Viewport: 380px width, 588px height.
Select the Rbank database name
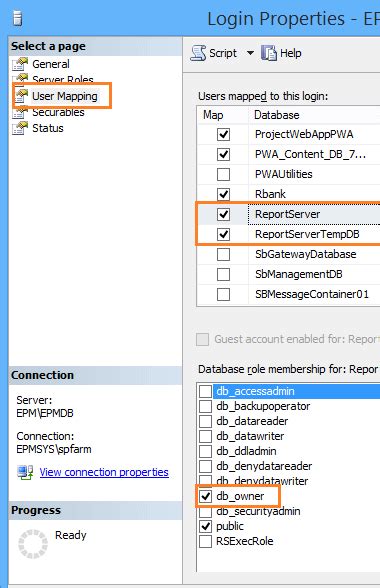click(270, 194)
